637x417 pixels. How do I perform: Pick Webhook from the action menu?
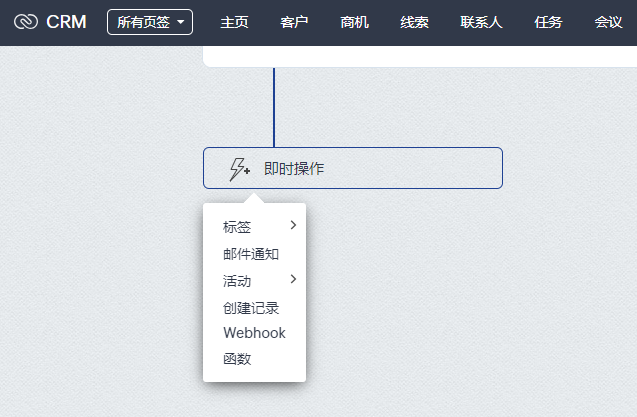pos(254,333)
